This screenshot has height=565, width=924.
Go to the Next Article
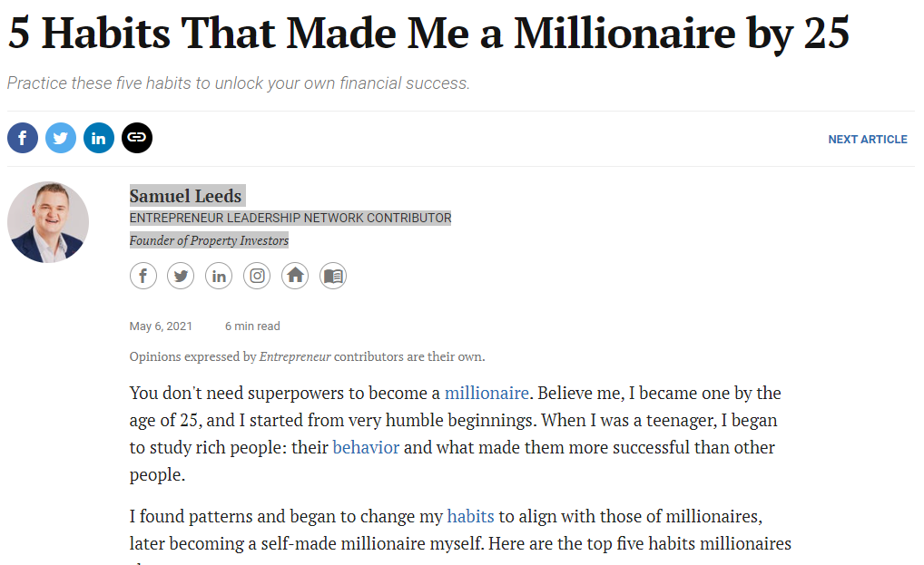(x=867, y=140)
